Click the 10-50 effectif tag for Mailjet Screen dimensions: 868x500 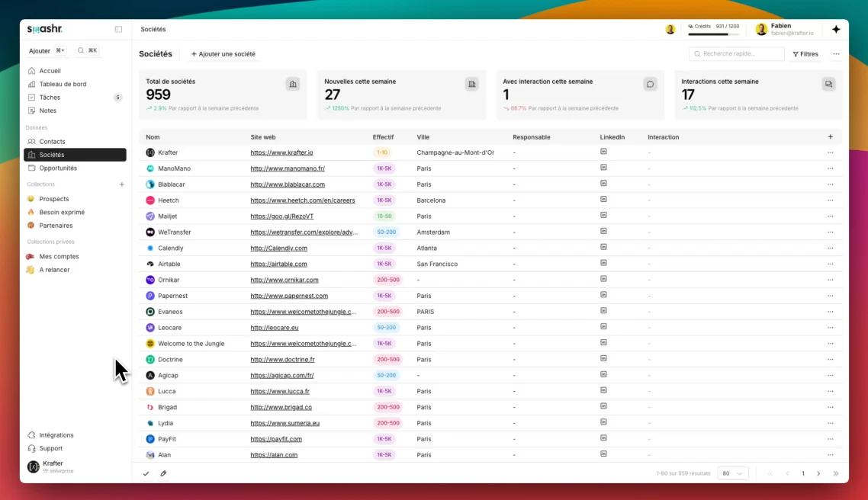coord(384,216)
